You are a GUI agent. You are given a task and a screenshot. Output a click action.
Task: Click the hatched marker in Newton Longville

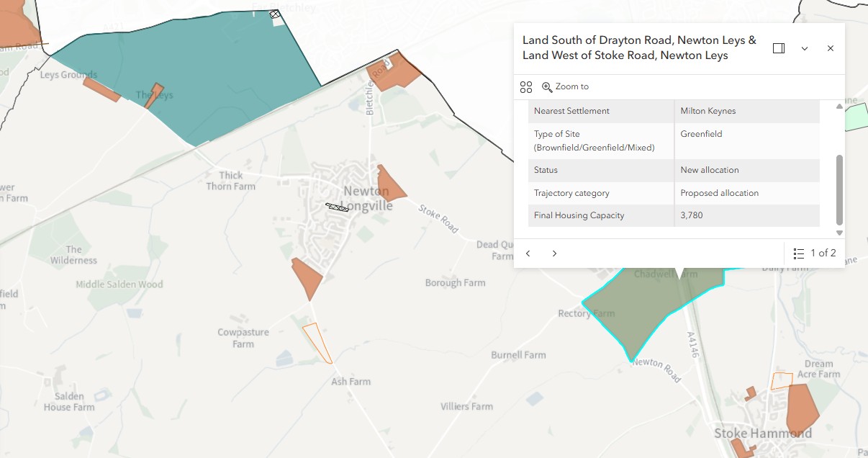click(337, 207)
